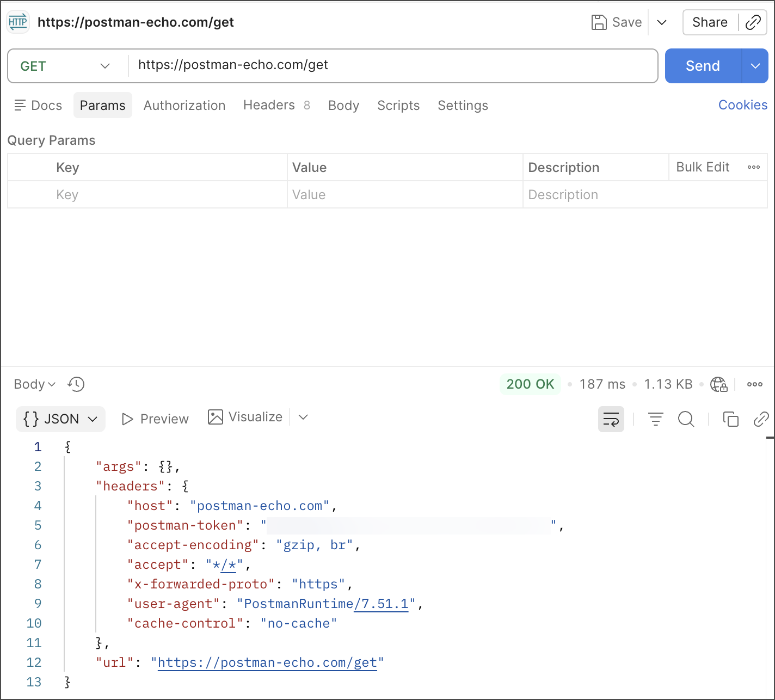Click the "args" key in JSON
Image resolution: width=775 pixels, height=700 pixels.
tap(119, 466)
